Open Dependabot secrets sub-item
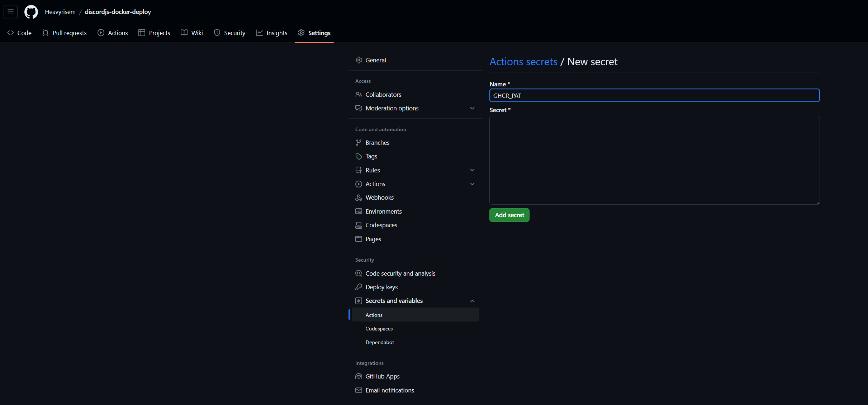Image resolution: width=868 pixels, height=405 pixels. click(x=380, y=342)
